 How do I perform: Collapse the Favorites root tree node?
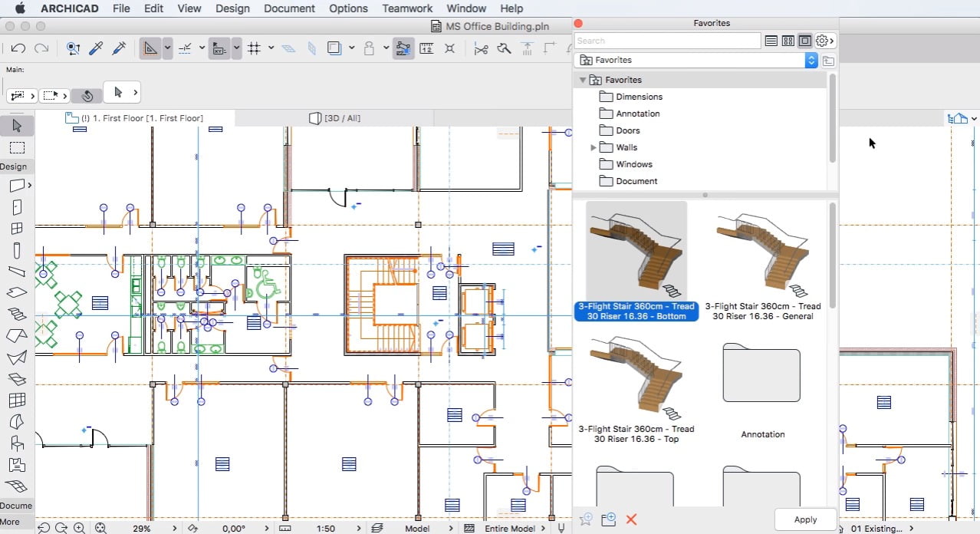click(583, 80)
